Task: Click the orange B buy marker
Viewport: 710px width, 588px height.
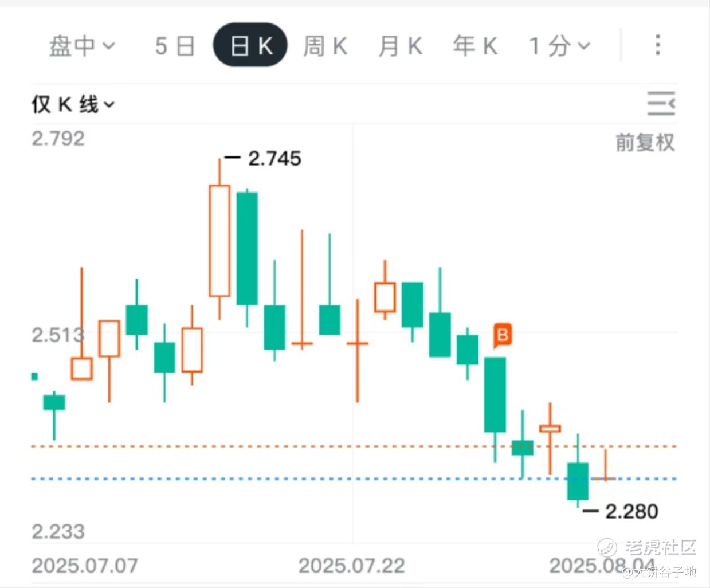Action: 503,335
